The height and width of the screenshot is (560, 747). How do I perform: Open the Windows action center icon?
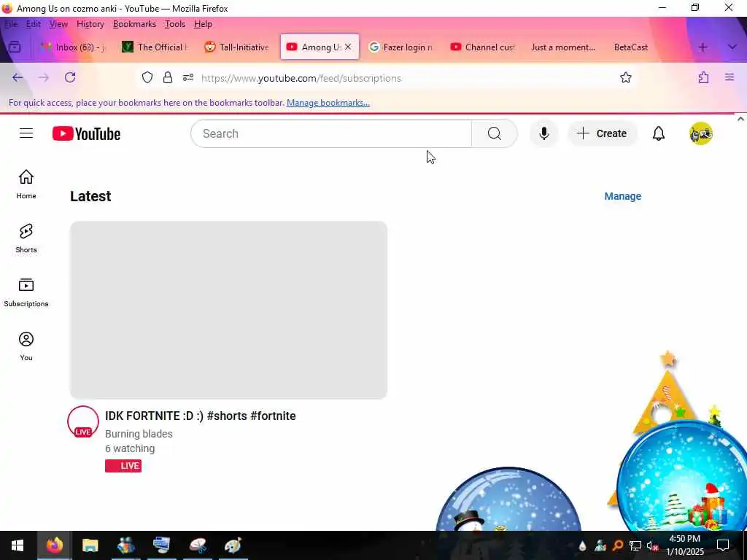723,545
